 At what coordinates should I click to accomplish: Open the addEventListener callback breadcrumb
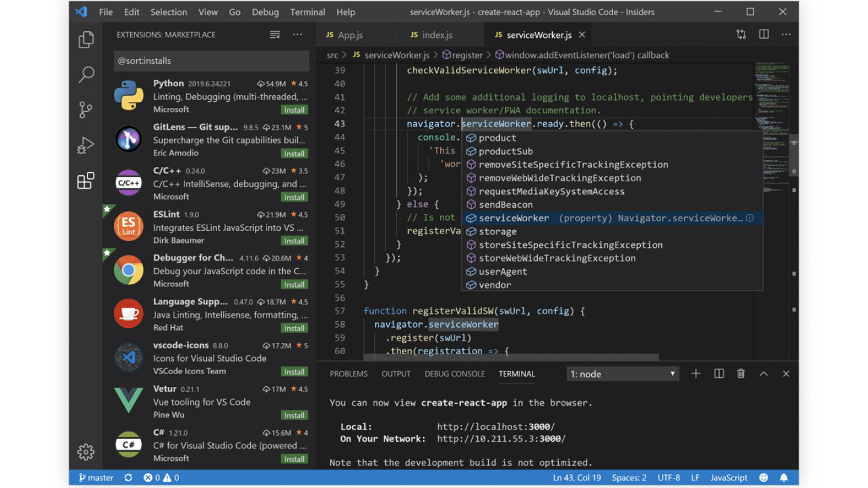tap(582, 55)
